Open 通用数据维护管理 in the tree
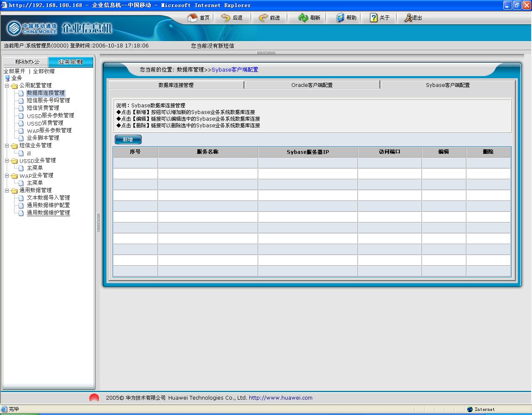The image size is (532, 415). pyautogui.click(x=48, y=213)
